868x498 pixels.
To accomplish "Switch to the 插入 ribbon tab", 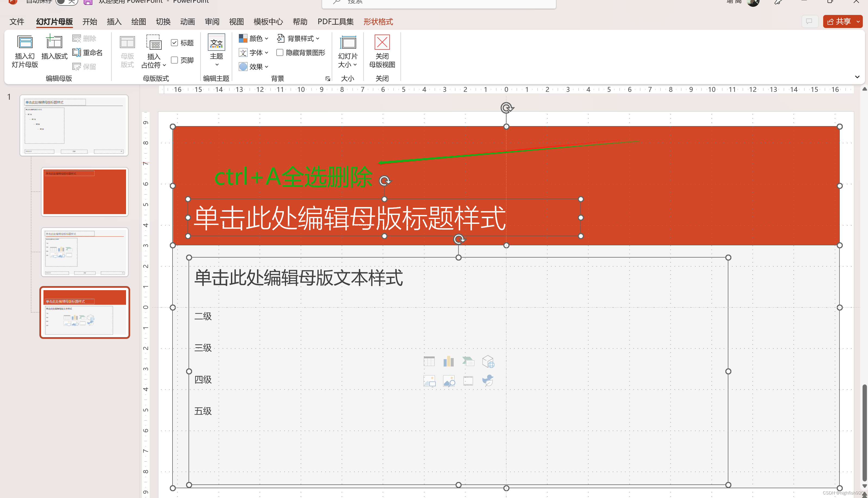I will coord(114,22).
